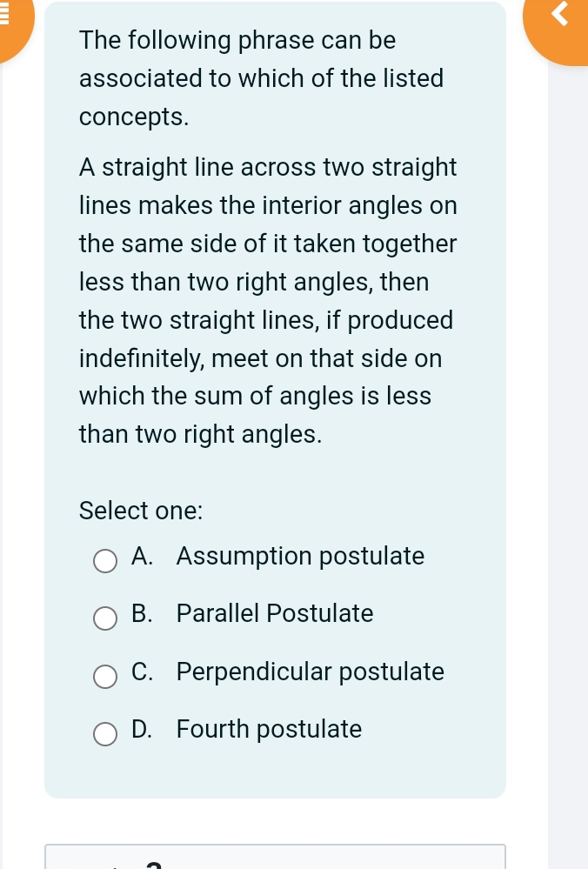Screen dimensions: 588x869
Task: Select the radio button for option C
Action: (105, 677)
